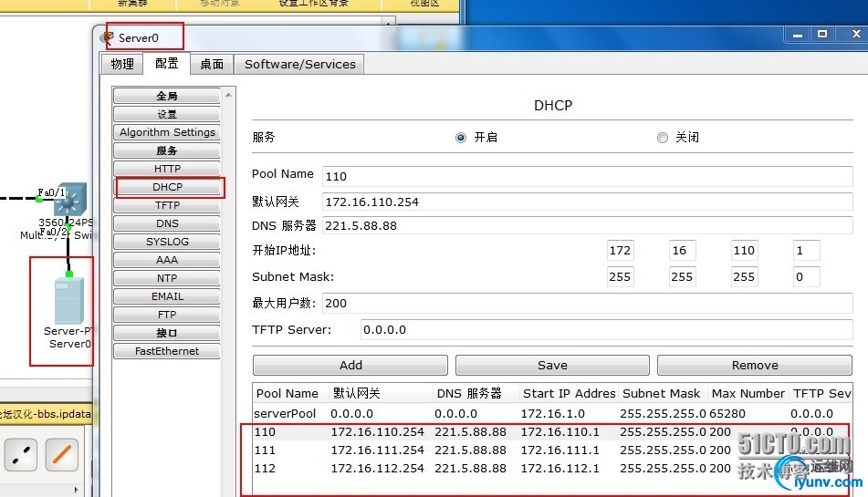Click Subnet Mask column header

(x=662, y=394)
